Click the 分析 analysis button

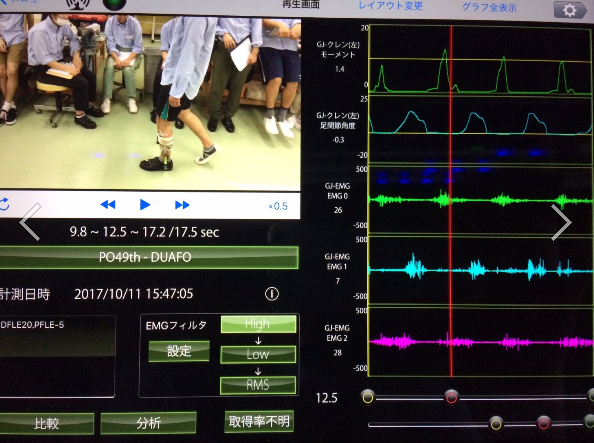point(148,423)
